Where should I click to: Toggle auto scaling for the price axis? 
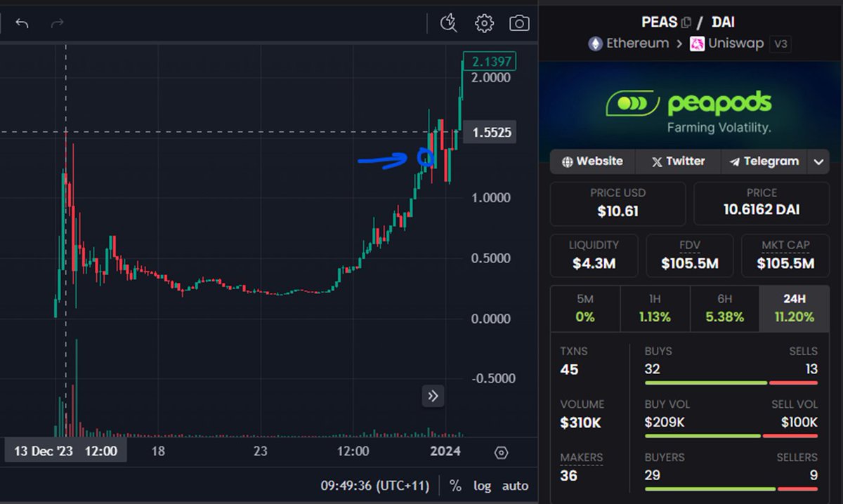click(x=515, y=485)
